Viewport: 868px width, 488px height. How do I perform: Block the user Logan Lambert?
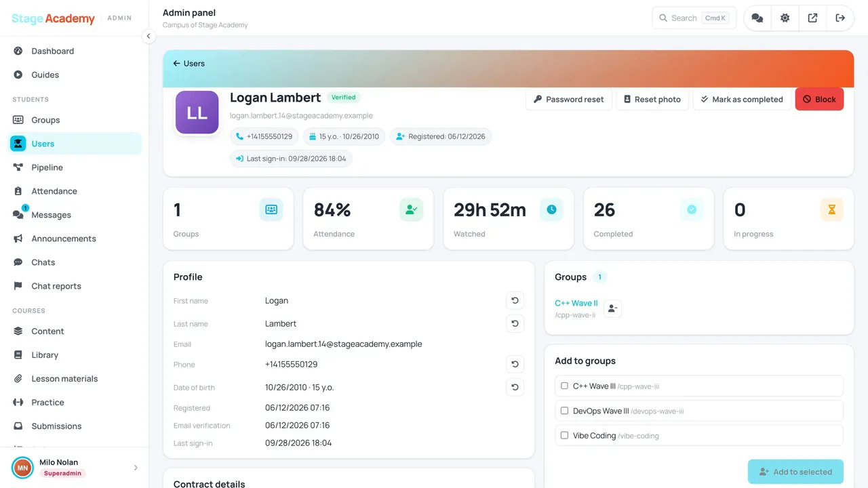[x=819, y=99]
